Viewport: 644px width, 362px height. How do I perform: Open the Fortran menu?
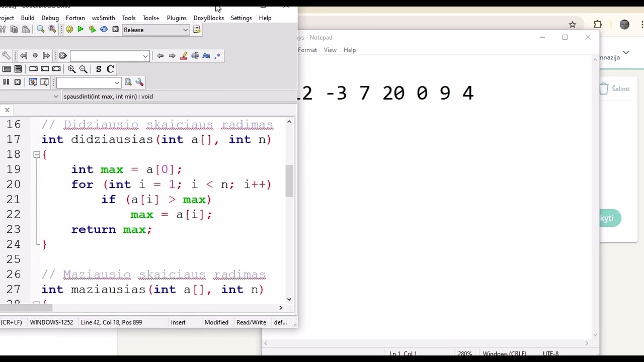pos(75,18)
